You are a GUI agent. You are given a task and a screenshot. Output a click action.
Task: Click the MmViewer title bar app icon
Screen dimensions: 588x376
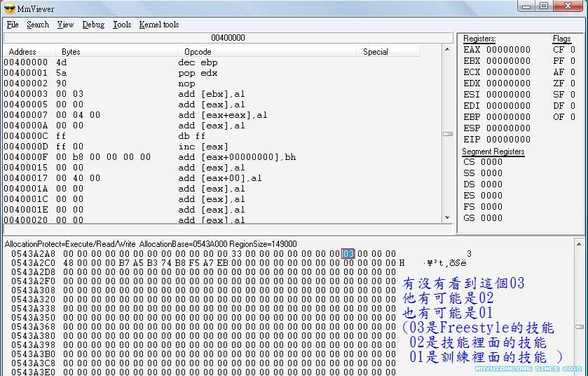(9, 8)
